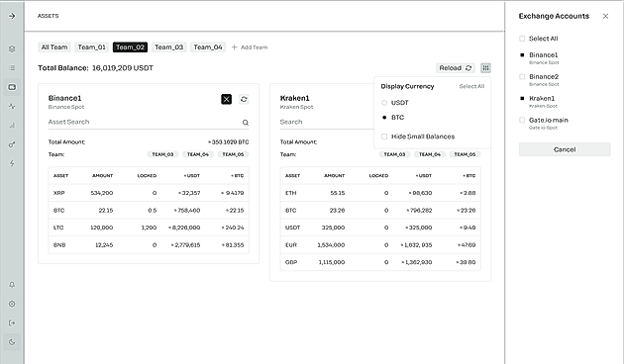
Task: Remove the Binance1 card with X button
Action: click(x=227, y=99)
